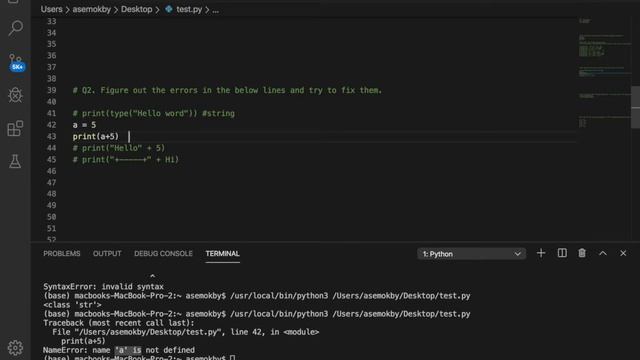Place cursor in 'print(a+5)' editor line
Screen dimensions: 640x360
pos(96,136)
